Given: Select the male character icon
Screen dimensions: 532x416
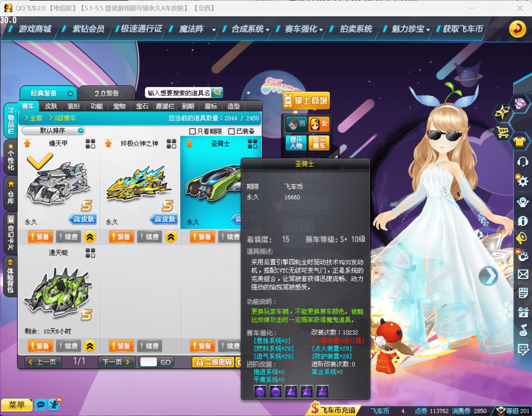Looking at the screenshot, I should point(296,124).
